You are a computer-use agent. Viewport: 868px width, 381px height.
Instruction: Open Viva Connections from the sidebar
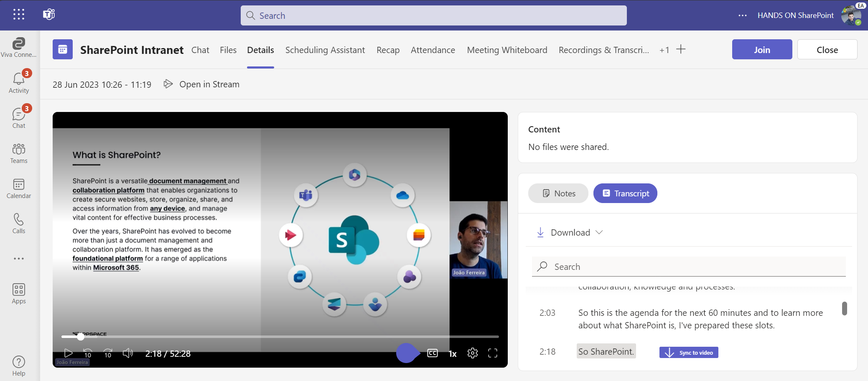[18, 47]
